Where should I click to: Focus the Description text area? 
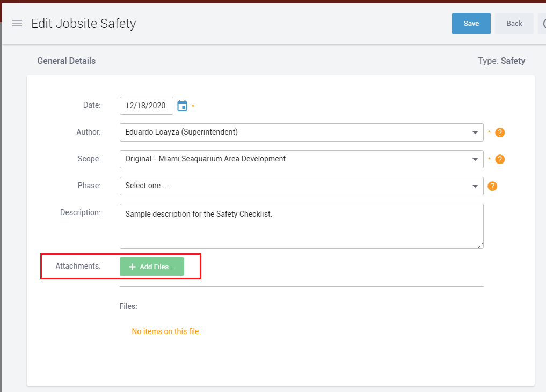[301, 226]
